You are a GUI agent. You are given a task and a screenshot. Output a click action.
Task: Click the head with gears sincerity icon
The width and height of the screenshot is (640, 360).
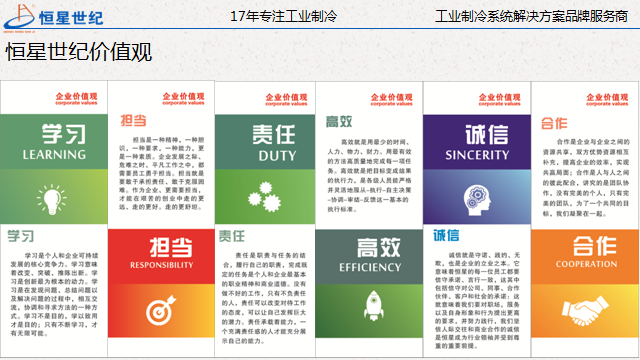477,200
